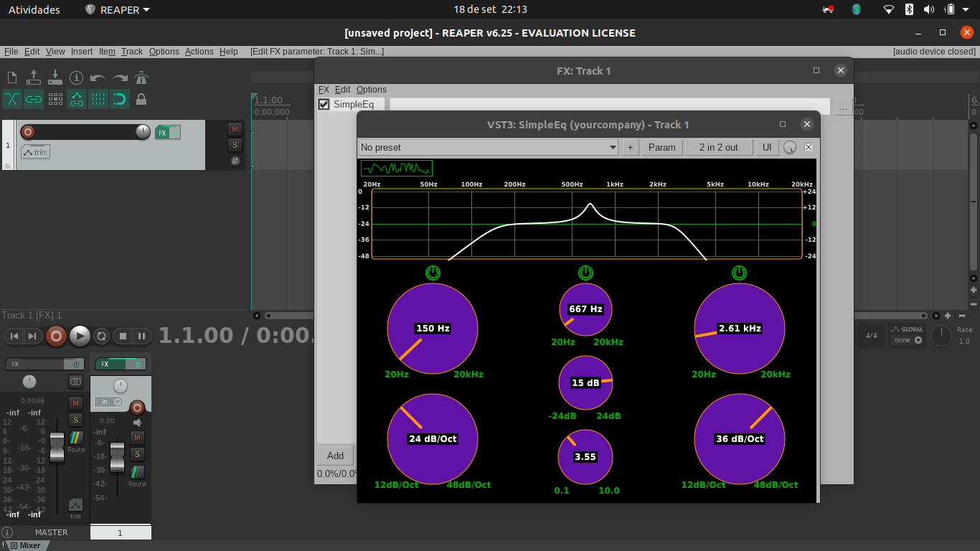Click the transport Play button
980x551 pixels.
[x=80, y=336]
